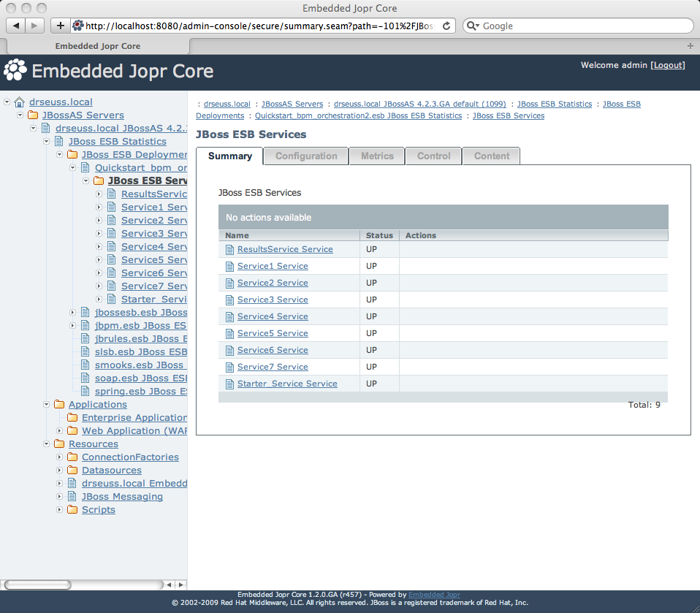Click the document icon beside ResultsService Service in table
Viewport: 700px width, 613px height.
[x=229, y=250]
